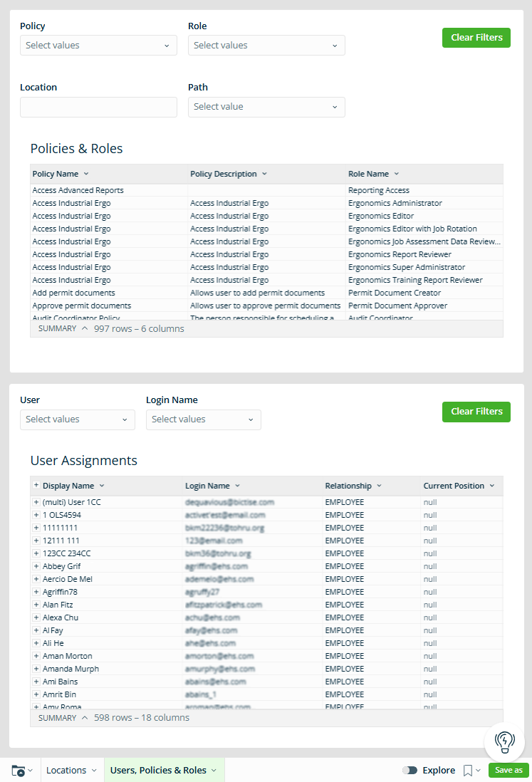This screenshot has height=782, width=532.
Task: Collapse the User Assignments SUMMARY bar
Action: point(85,718)
